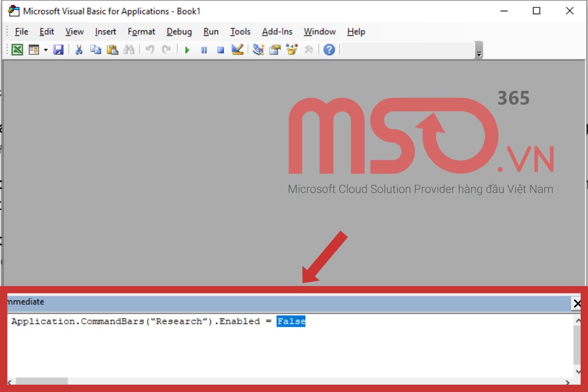Open Properties Window icon
The width and height of the screenshot is (588, 392).
[x=275, y=49]
